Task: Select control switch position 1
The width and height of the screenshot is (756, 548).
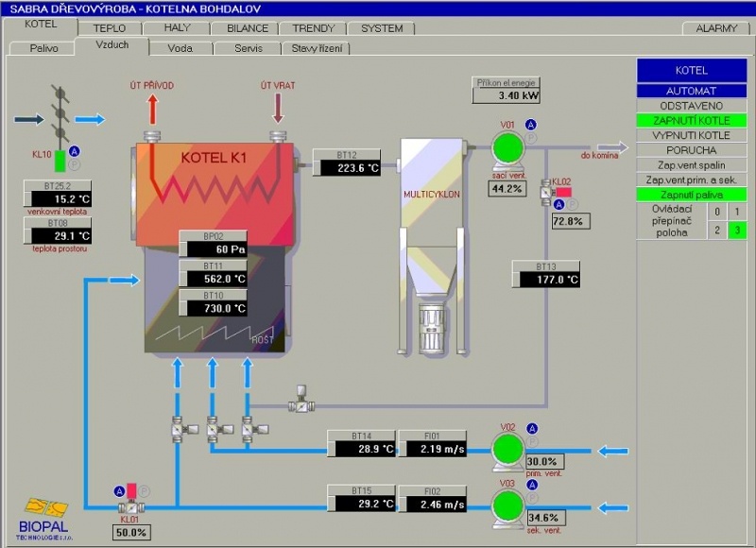Action: click(737, 212)
